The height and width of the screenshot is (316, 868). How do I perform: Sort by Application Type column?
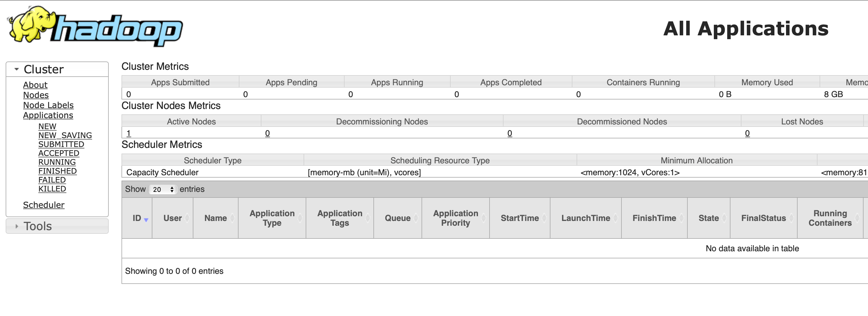point(272,218)
